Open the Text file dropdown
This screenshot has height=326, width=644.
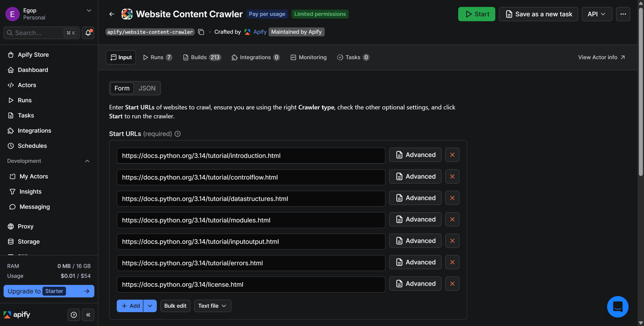[212, 306]
